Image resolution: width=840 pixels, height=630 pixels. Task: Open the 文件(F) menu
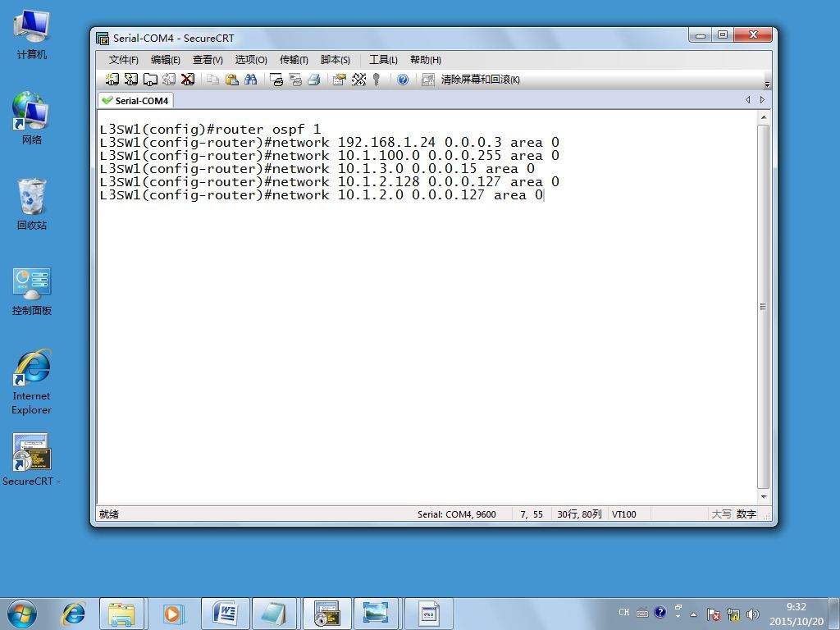pos(123,59)
